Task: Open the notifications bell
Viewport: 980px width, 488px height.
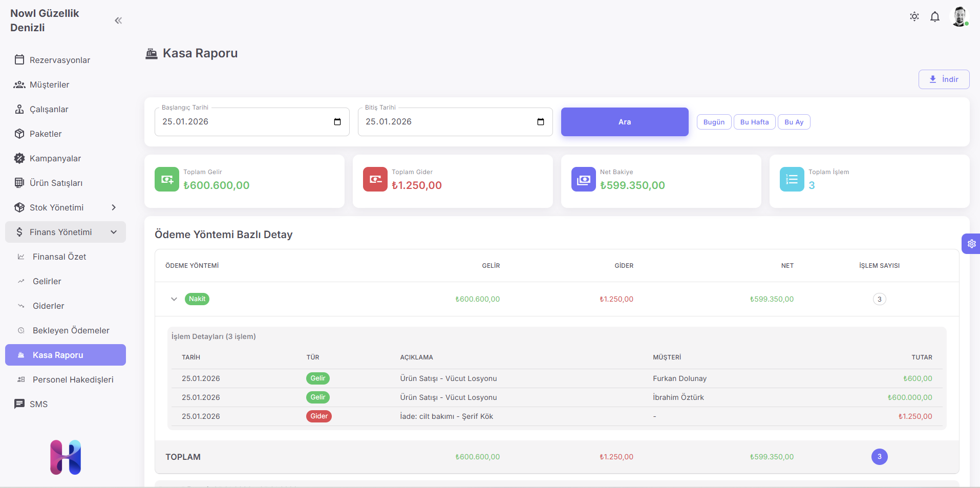Action: [934, 17]
